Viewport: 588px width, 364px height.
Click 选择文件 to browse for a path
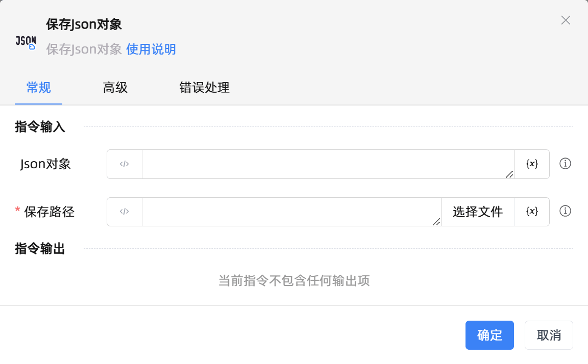click(x=477, y=212)
